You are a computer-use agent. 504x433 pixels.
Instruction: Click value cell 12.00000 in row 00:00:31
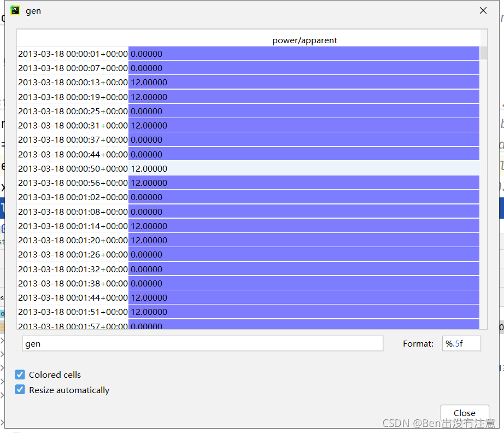(x=304, y=125)
